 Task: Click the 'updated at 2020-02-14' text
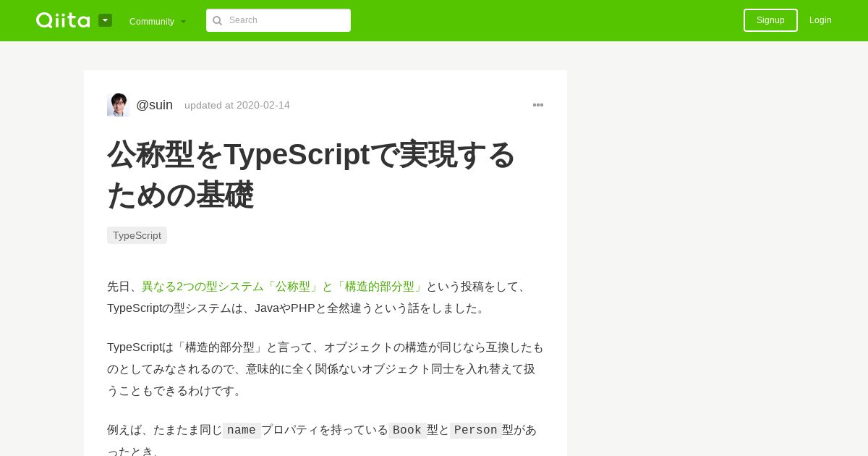coord(237,105)
